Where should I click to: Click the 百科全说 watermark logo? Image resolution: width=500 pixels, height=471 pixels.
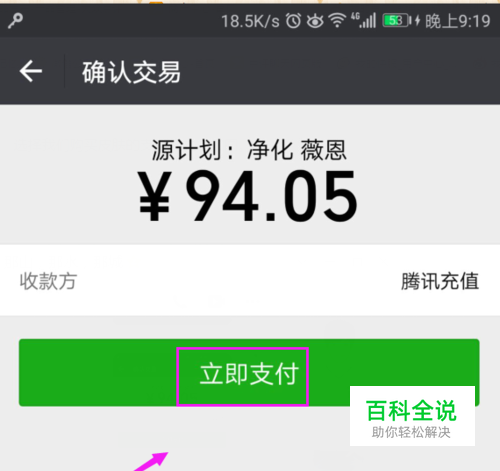(x=412, y=411)
